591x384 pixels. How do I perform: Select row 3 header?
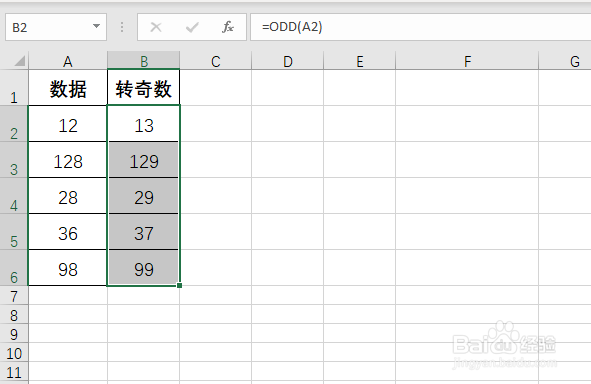[x=14, y=160]
